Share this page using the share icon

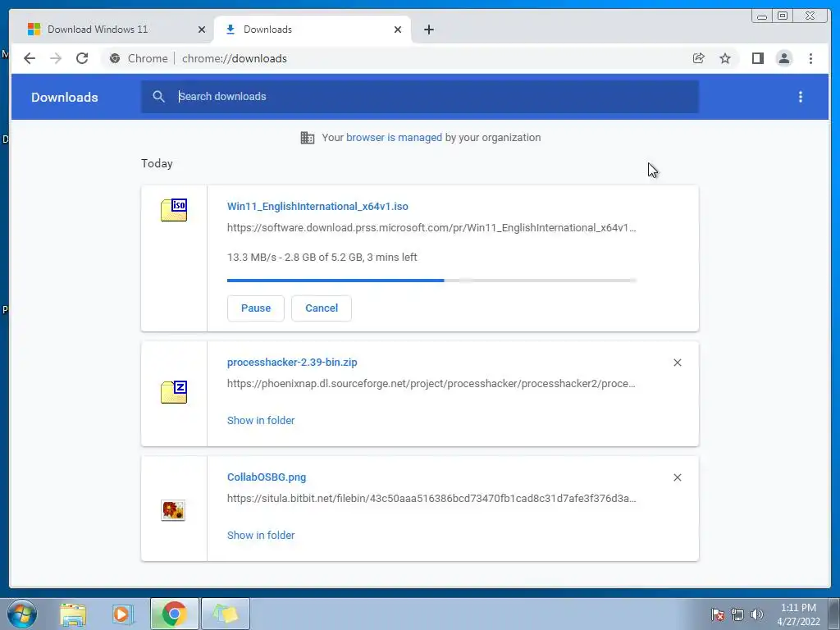699,58
